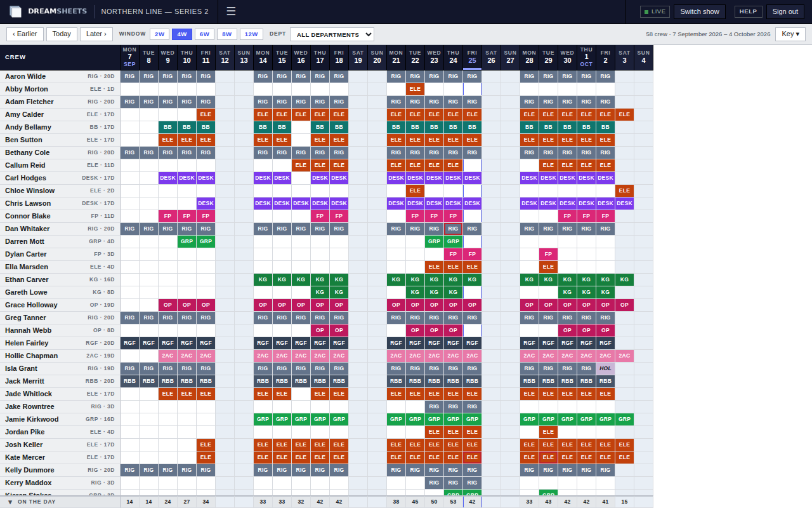
Task: Select the Thu 1 Oct day header
Action: click(587, 57)
